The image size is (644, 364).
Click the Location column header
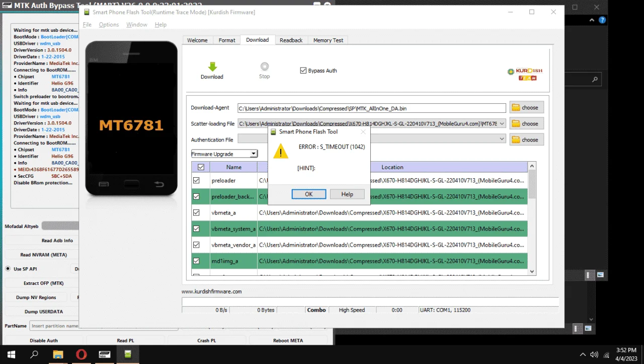point(392,167)
